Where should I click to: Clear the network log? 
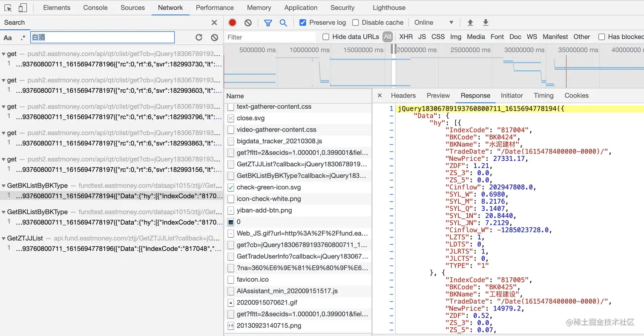click(x=248, y=23)
